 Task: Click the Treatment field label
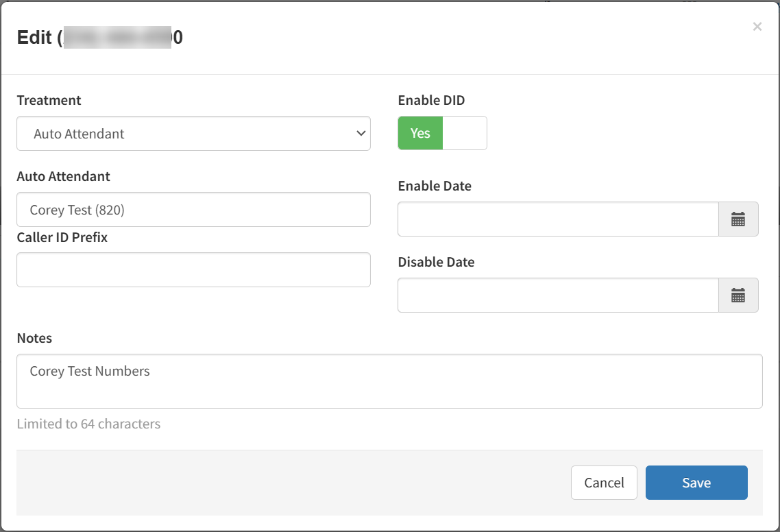[49, 100]
